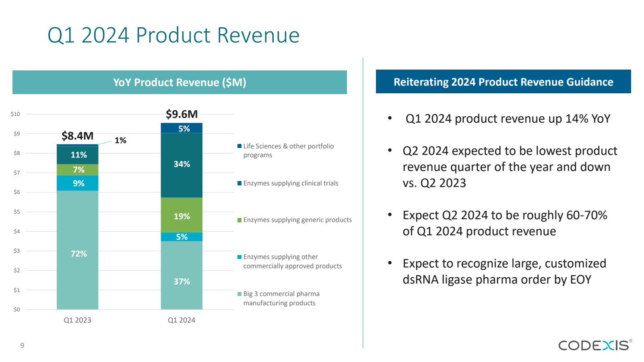Click the slide page number 9
This screenshot has height=362, width=644.
point(22,346)
